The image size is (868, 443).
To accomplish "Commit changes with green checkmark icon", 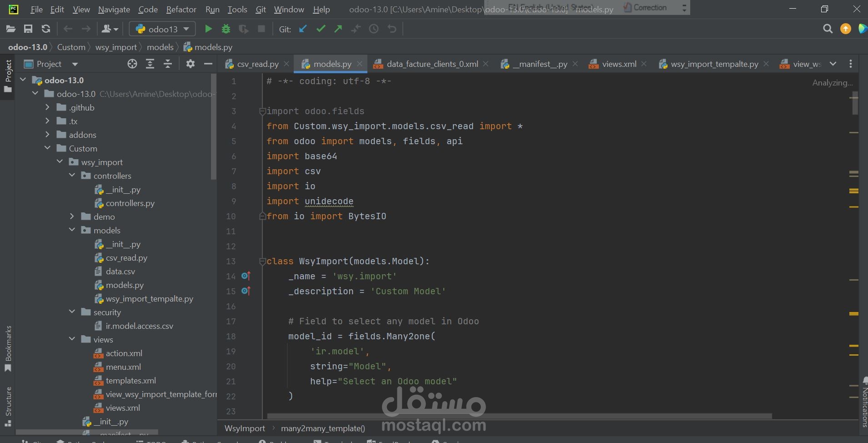I will click(321, 29).
